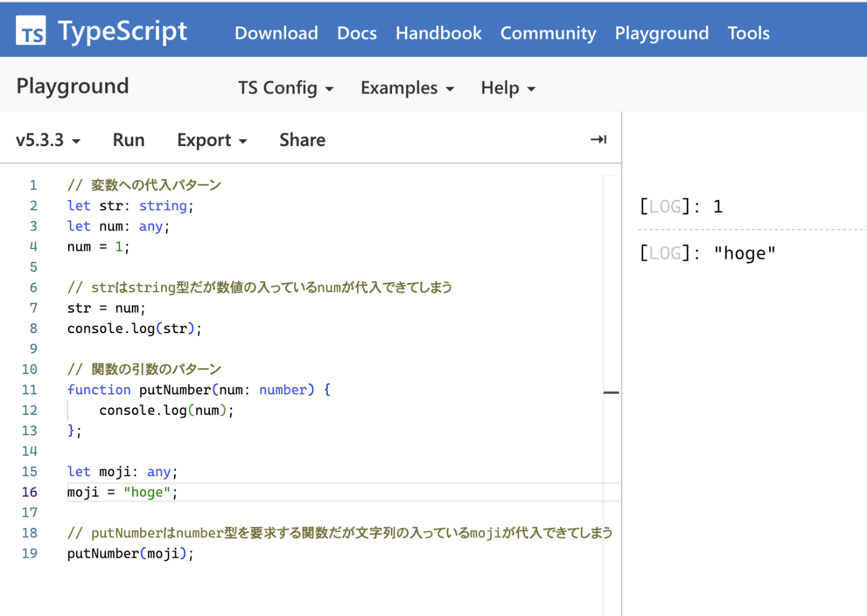
Task: Open the TypeScript home link
Action: [x=102, y=31]
